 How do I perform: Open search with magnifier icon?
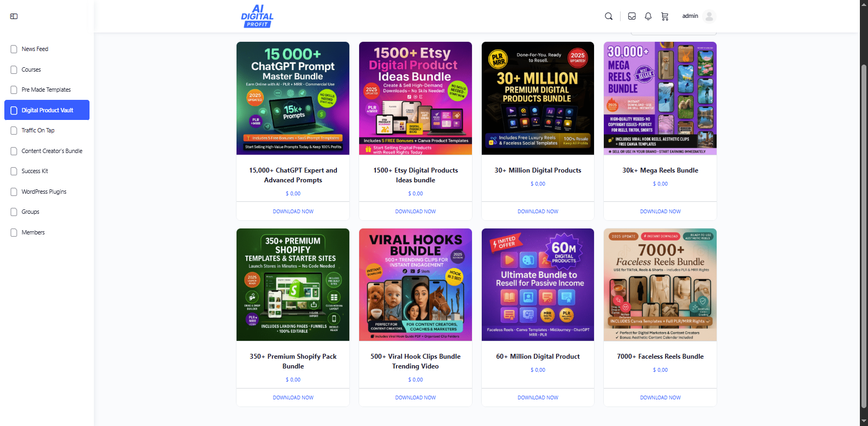[x=609, y=16]
